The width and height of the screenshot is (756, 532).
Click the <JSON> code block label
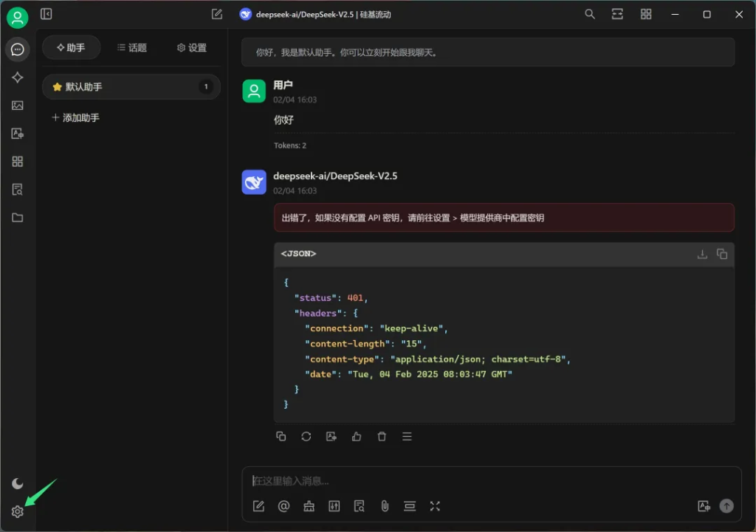298,254
